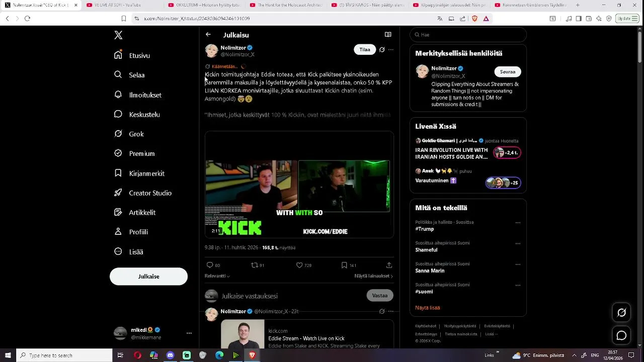Click the Näytä lisää trends link
The height and width of the screenshot is (362, 644).
(428, 308)
